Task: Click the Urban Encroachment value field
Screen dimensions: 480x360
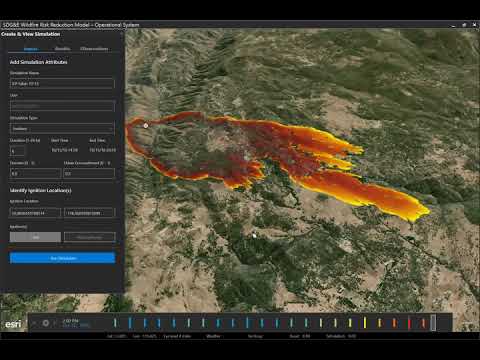Action: tap(89, 173)
